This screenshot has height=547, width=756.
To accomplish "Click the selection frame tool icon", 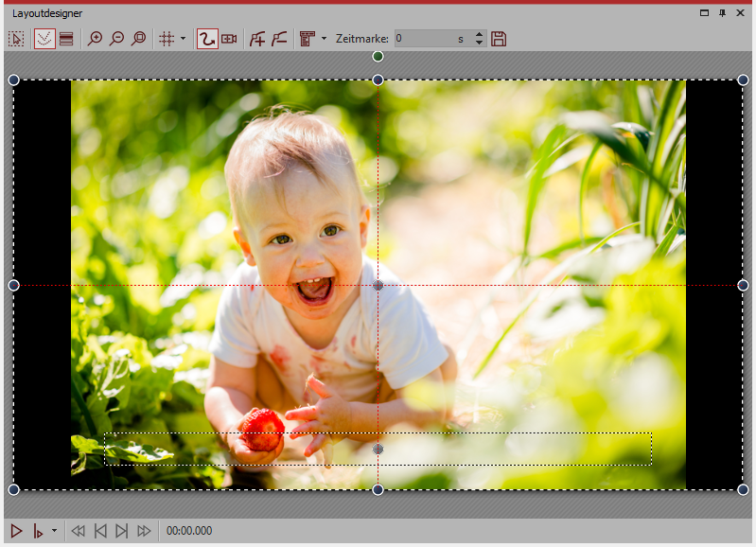I will 16,39.
